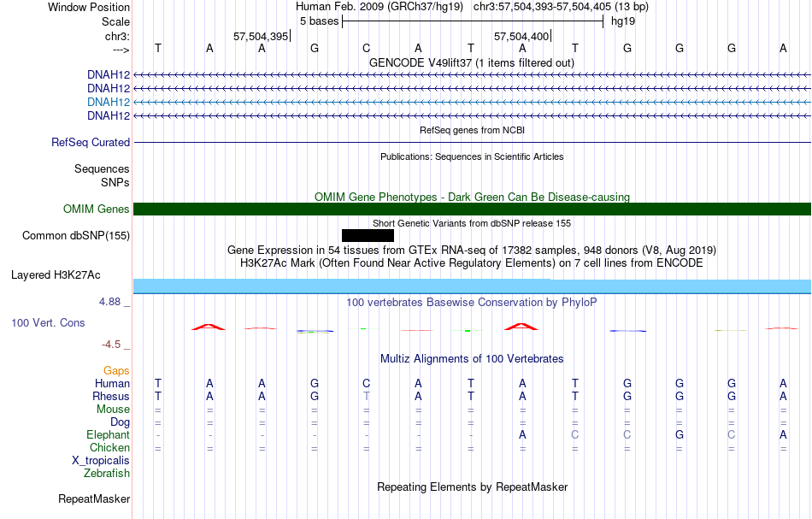Viewport: 812px width, 519px height.
Task: Select the Human species label
Action: coord(112,383)
